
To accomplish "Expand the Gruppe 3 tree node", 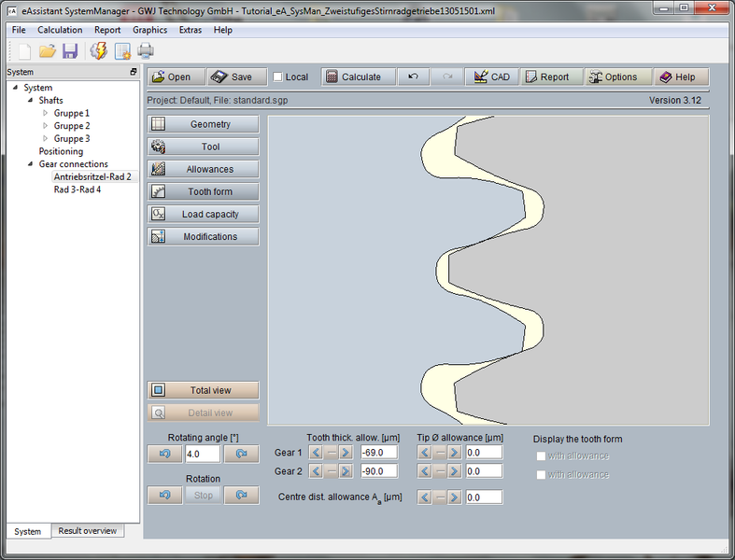I will [x=45, y=139].
